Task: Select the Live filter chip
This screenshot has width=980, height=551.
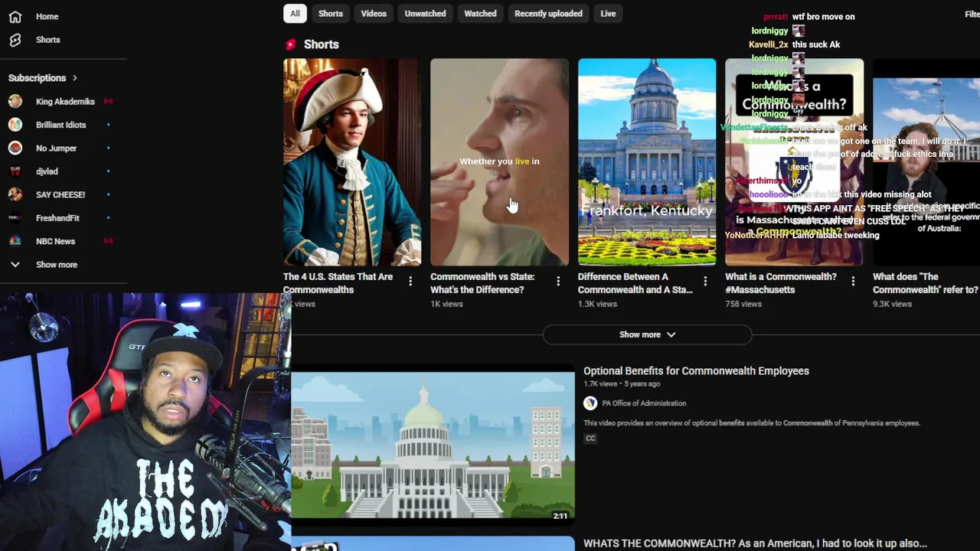Action: [x=608, y=13]
